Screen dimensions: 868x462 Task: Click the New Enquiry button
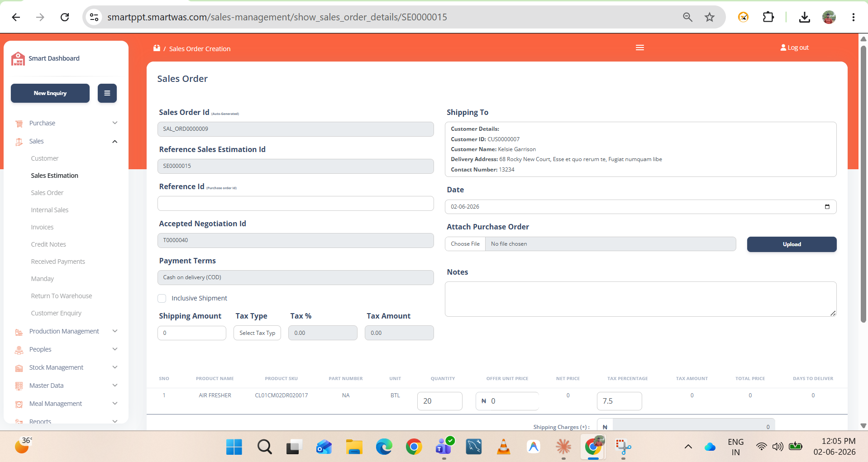pyautogui.click(x=50, y=93)
